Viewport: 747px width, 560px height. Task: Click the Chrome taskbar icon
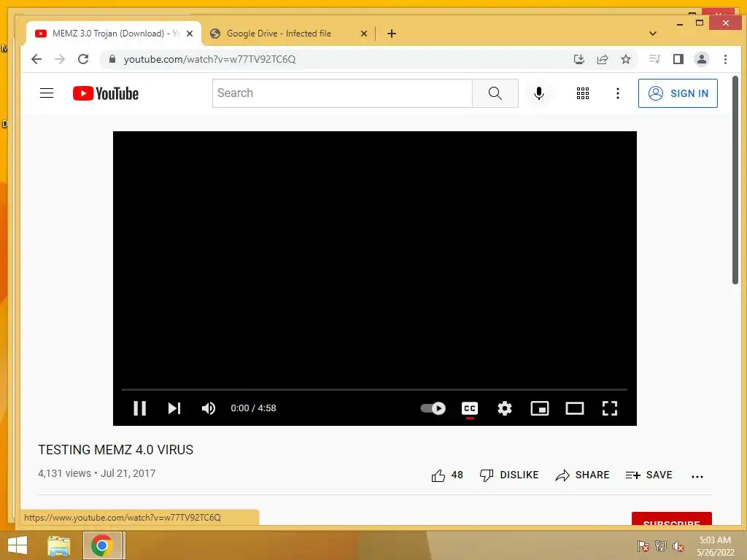[102, 545]
